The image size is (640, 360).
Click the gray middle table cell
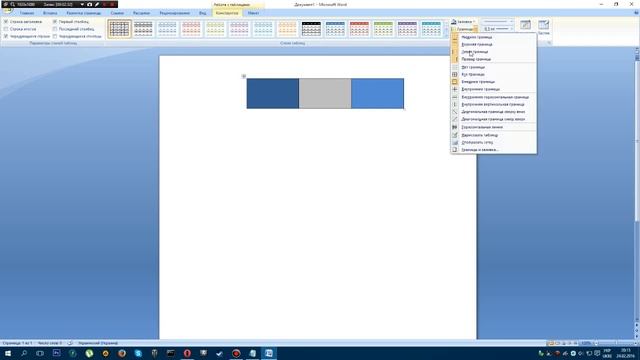pos(325,93)
